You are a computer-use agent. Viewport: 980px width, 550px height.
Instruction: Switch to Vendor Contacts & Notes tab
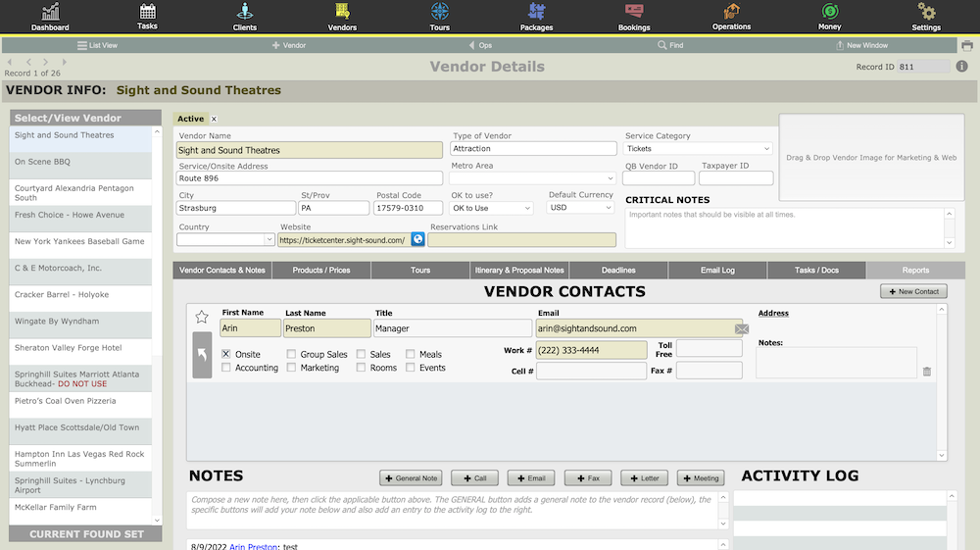222,270
